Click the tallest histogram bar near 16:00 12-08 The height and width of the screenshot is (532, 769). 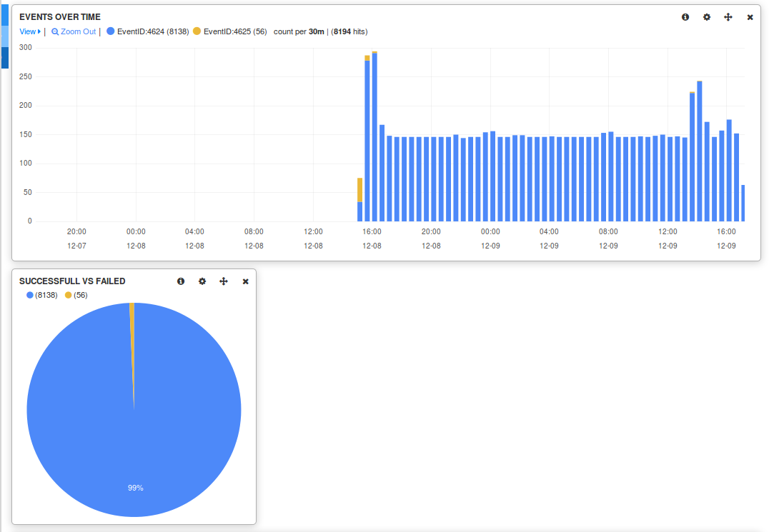374,136
